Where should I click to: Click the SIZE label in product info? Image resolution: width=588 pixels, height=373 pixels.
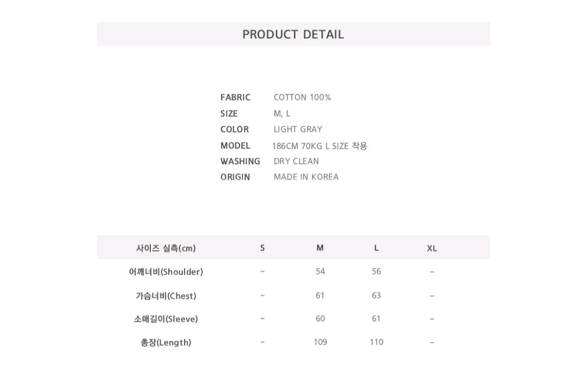(229, 114)
